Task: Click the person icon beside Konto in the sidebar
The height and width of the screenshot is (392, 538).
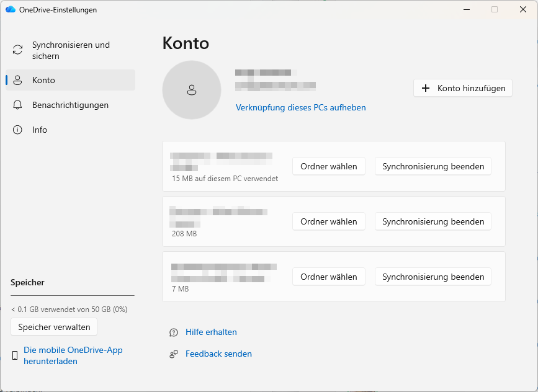Action: (x=18, y=80)
